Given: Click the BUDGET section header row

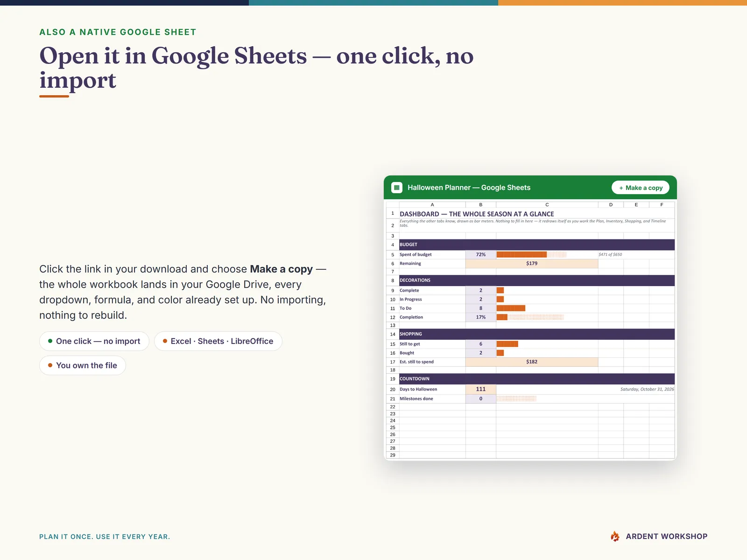Looking at the screenshot, I should (537, 245).
